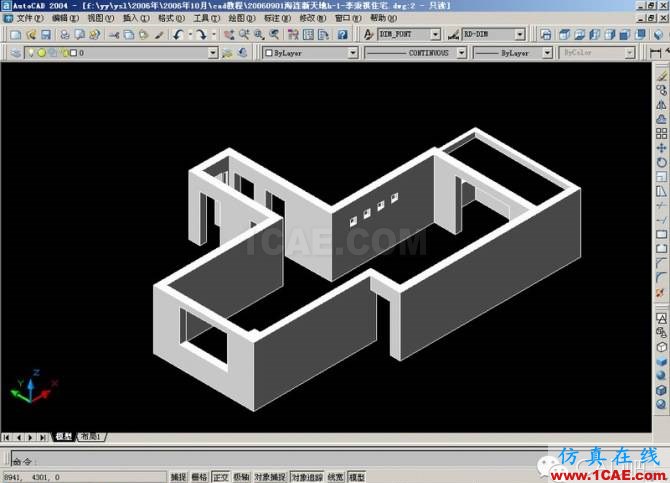Image resolution: width=670 pixels, height=483 pixels.
Task: Click the blue Help question mark icon
Action: click(342, 35)
